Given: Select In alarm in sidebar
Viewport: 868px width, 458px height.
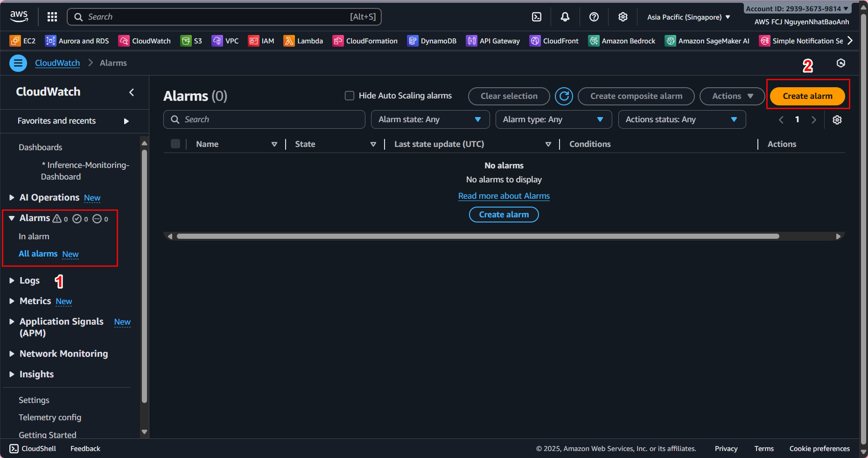Looking at the screenshot, I should [x=34, y=236].
